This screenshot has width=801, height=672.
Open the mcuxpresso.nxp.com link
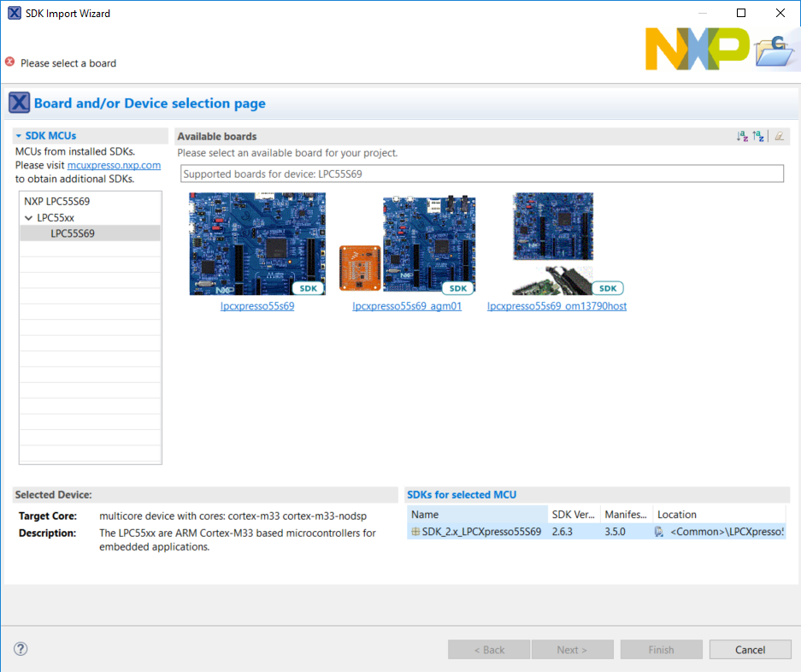coord(114,165)
